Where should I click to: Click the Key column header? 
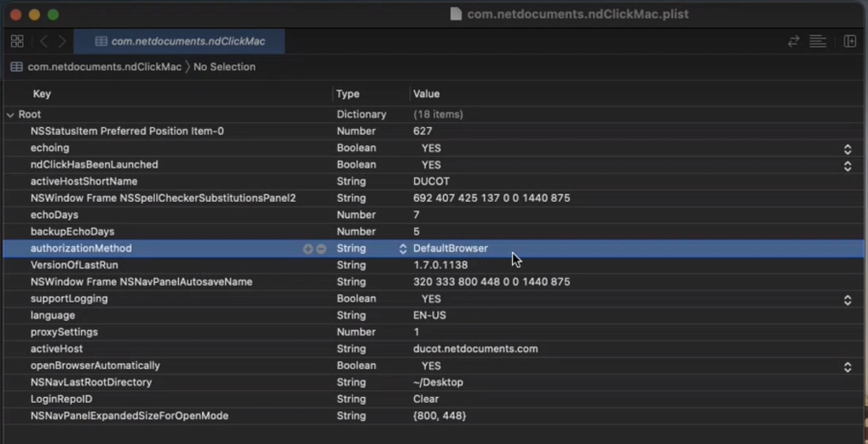[42, 94]
